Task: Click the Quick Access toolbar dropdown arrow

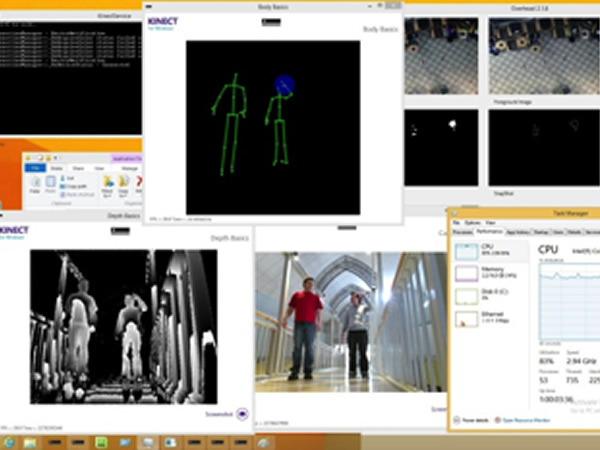Action: point(56,158)
